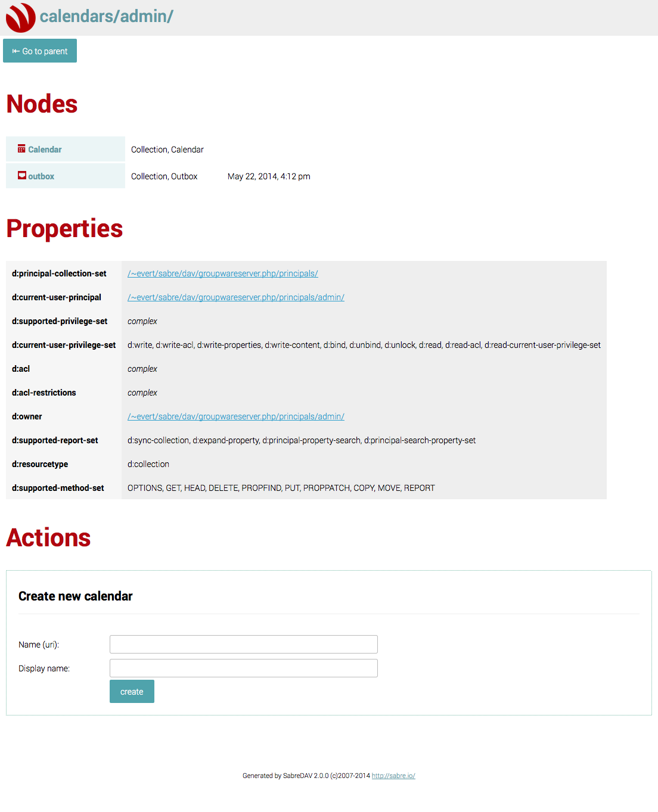Click the calendars/admin/ page title
658x812 pixels.
[107, 16]
